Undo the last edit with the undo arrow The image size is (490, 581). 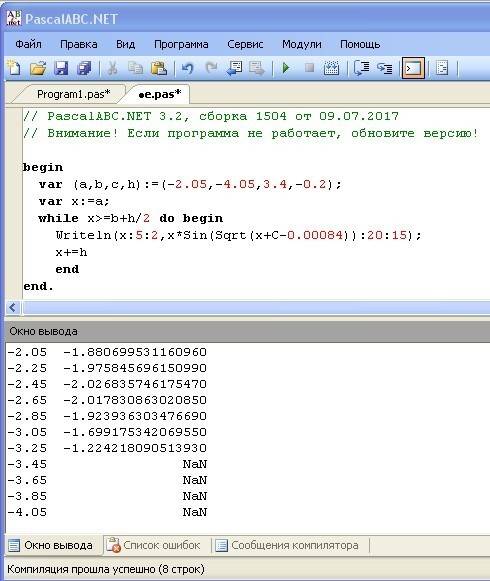188,69
